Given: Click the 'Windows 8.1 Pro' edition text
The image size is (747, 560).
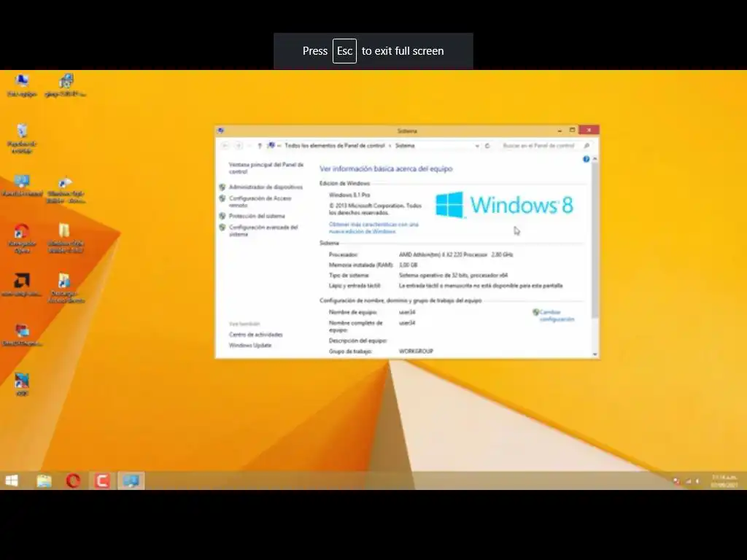Looking at the screenshot, I should tap(349, 195).
